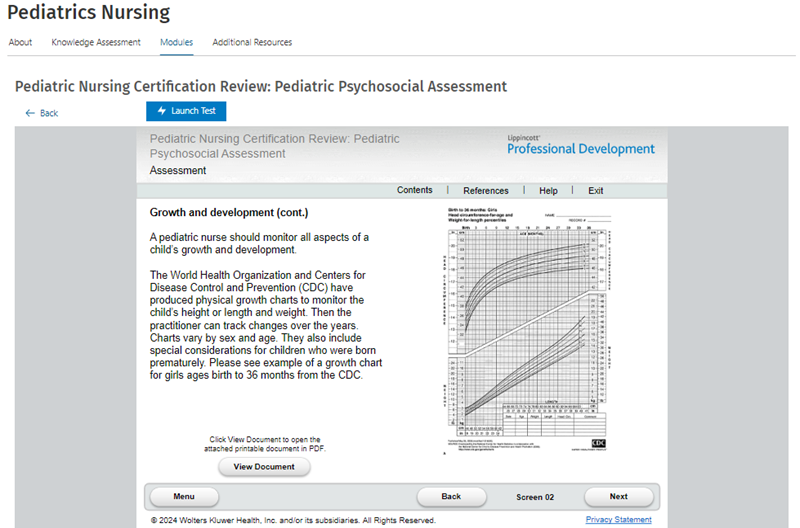
Task: Open the About tab
Action: tap(21, 42)
